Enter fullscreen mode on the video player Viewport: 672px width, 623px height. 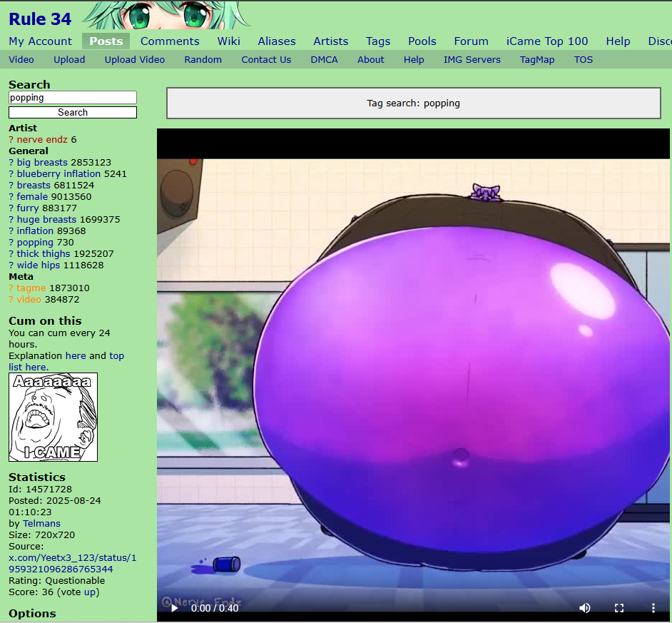[x=619, y=608]
